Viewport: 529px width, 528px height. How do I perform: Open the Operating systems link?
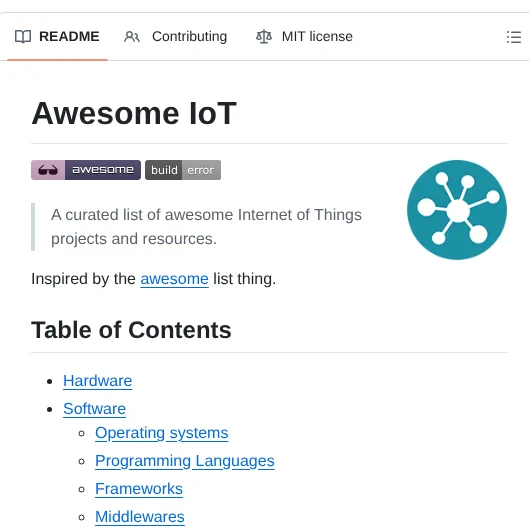162,433
